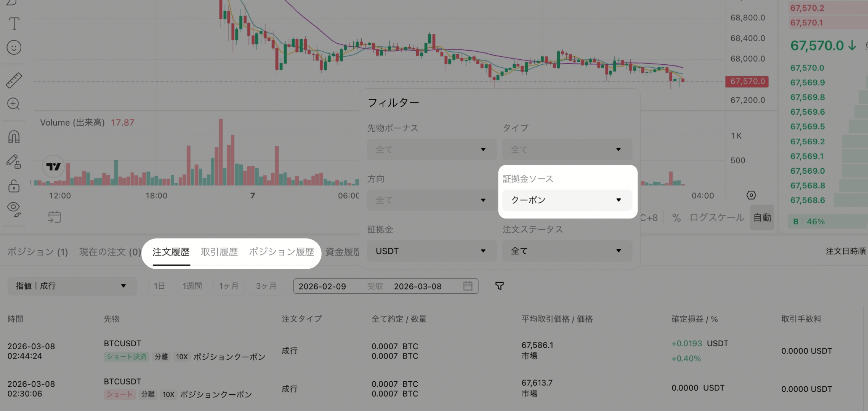Click ショート決済 tag in first order
Screen dimensions: 868x411
tap(126, 357)
